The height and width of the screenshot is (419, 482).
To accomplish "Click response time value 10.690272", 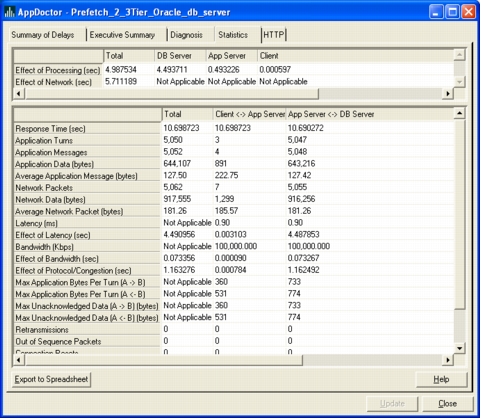I will click(306, 128).
